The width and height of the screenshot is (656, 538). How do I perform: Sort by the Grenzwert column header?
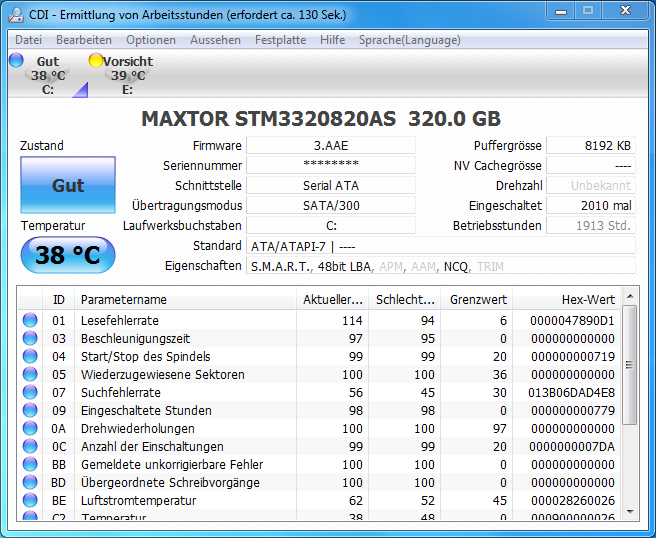(477, 300)
